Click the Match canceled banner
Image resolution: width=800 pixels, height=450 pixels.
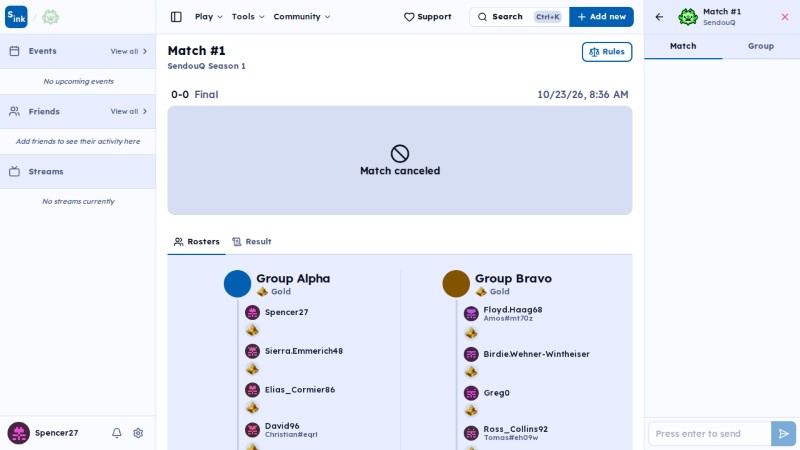pos(400,161)
